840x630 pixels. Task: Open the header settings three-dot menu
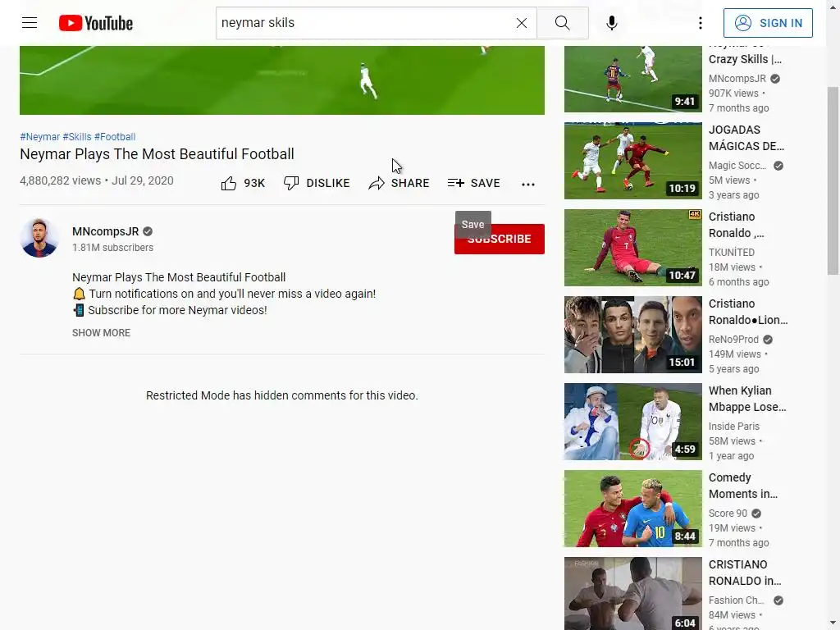click(x=701, y=23)
